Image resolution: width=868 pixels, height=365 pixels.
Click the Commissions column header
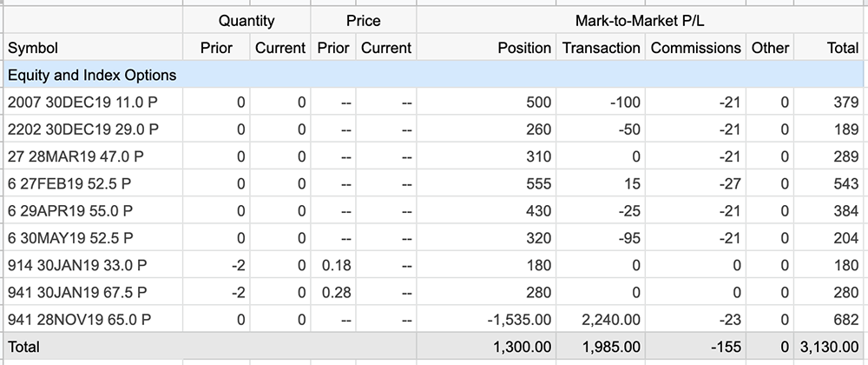[x=695, y=48]
